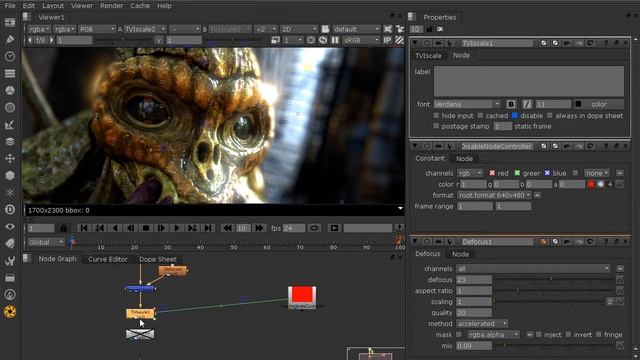This screenshot has width=640, height=360.
Task: Open the Merge nodes layers icon
Action: tap(10, 141)
